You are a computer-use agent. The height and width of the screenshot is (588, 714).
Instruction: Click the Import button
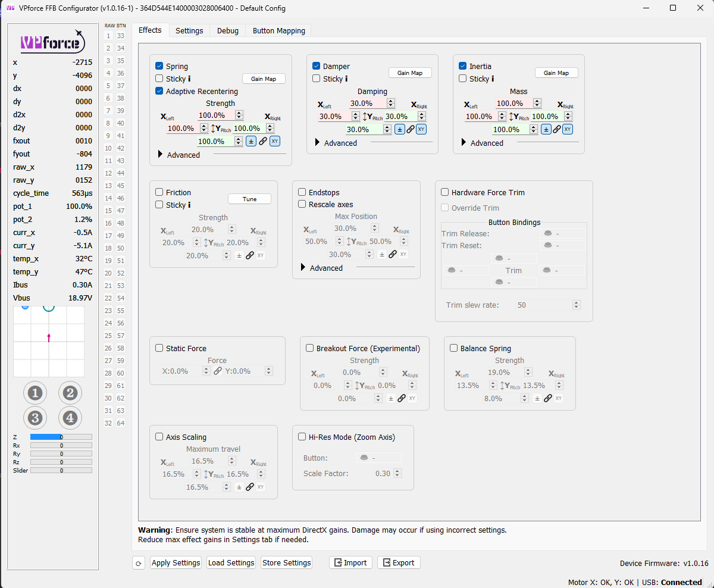[351, 563]
